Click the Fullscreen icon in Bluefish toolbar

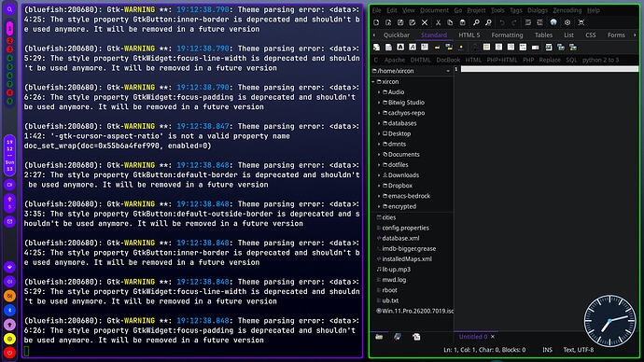[x=581, y=22]
